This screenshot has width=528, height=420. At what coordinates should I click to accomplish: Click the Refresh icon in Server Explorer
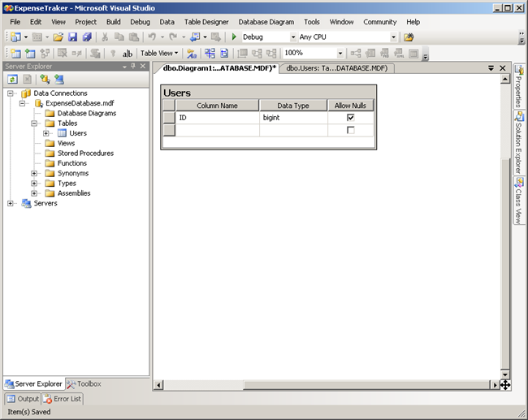point(13,79)
